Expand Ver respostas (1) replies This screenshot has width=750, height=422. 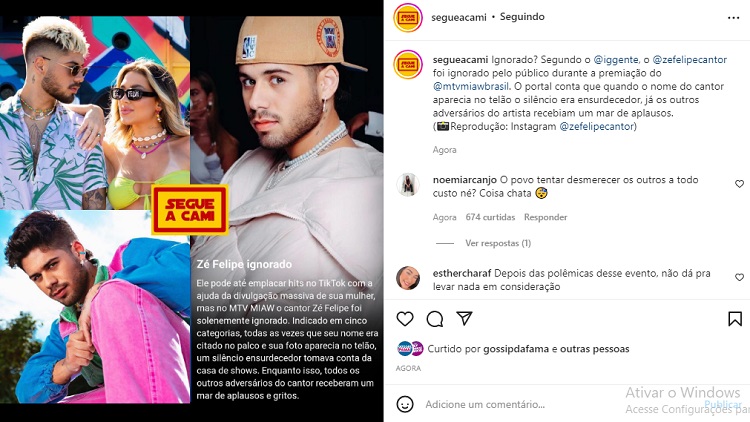[498, 243]
